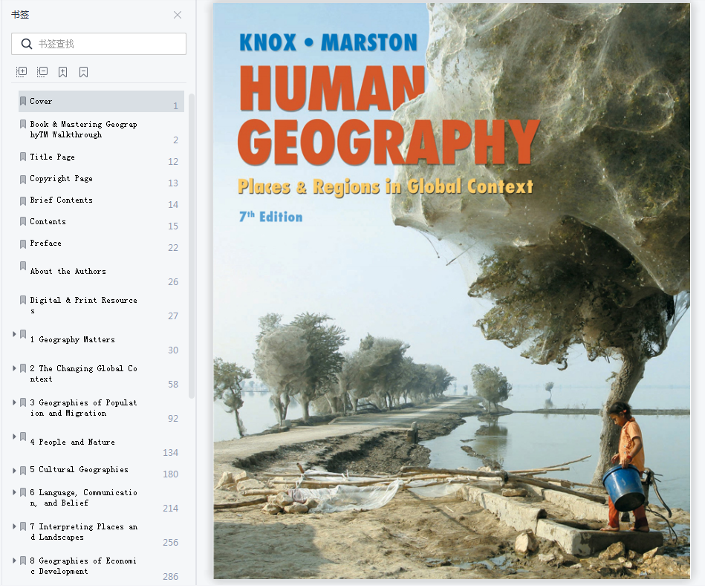Screen dimensions: 705x588
Task: Click the expand all bookmarks icon
Action: (x=22, y=72)
